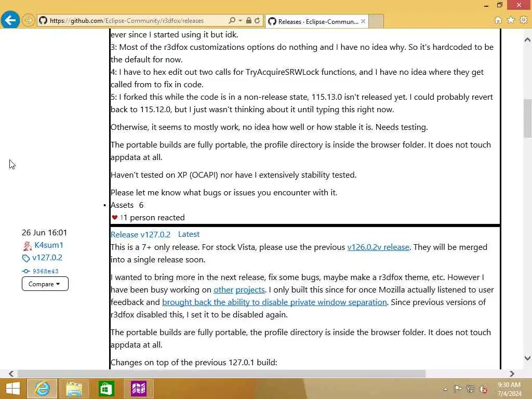The image size is (532, 399).
Task: Click the GitHub favicon in address bar
Action: coord(43,21)
